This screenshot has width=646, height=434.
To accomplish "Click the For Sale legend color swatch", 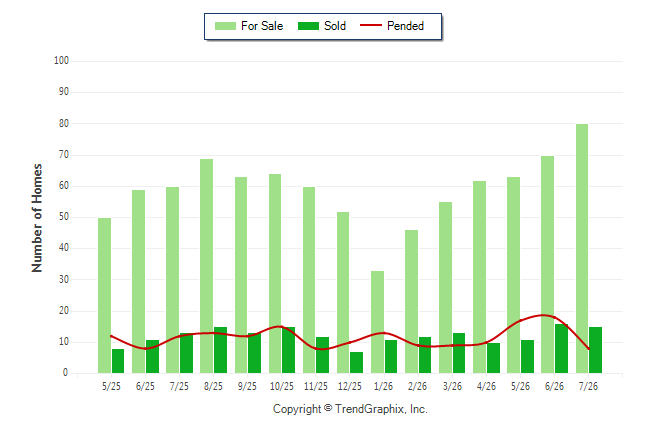I will 225,26.
